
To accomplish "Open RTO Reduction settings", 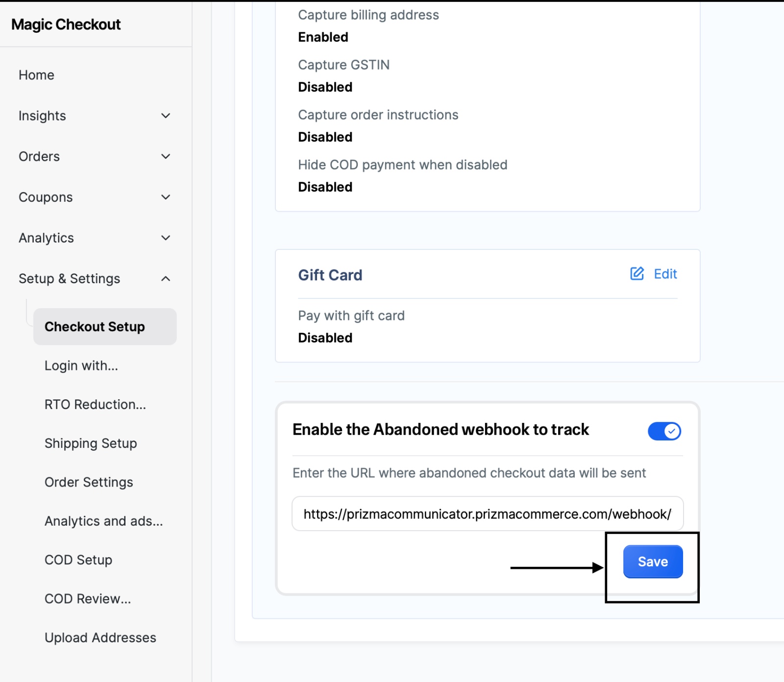I will 95,405.
